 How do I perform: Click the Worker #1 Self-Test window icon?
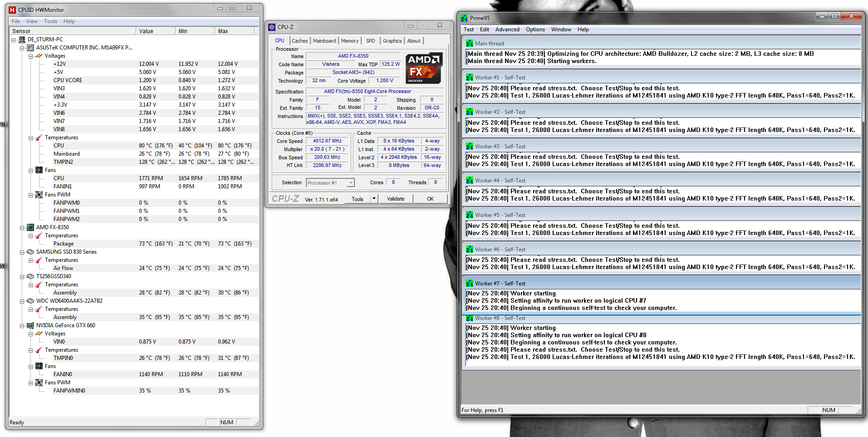[x=470, y=78]
